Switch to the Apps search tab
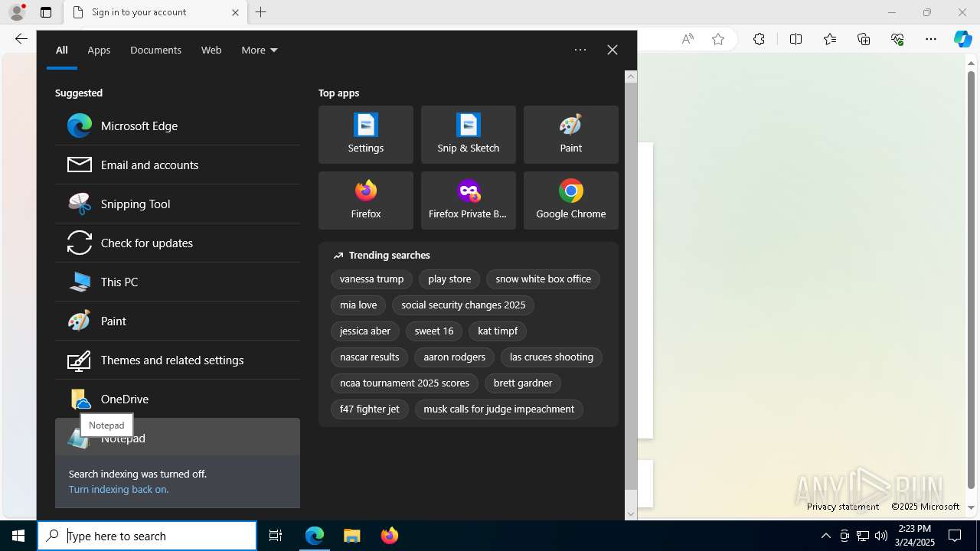The width and height of the screenshot is (980, 551). click(99, 50)
